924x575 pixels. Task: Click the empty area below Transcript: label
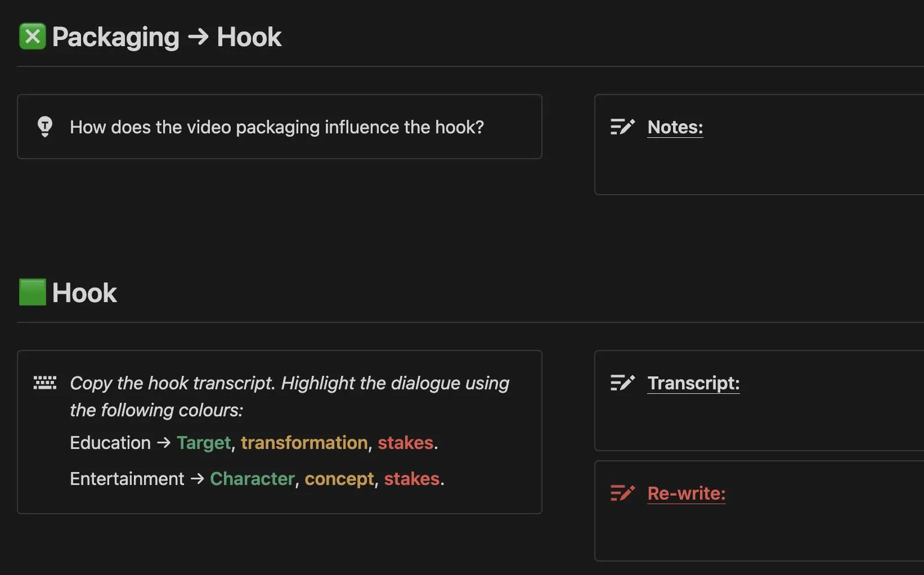754,422
